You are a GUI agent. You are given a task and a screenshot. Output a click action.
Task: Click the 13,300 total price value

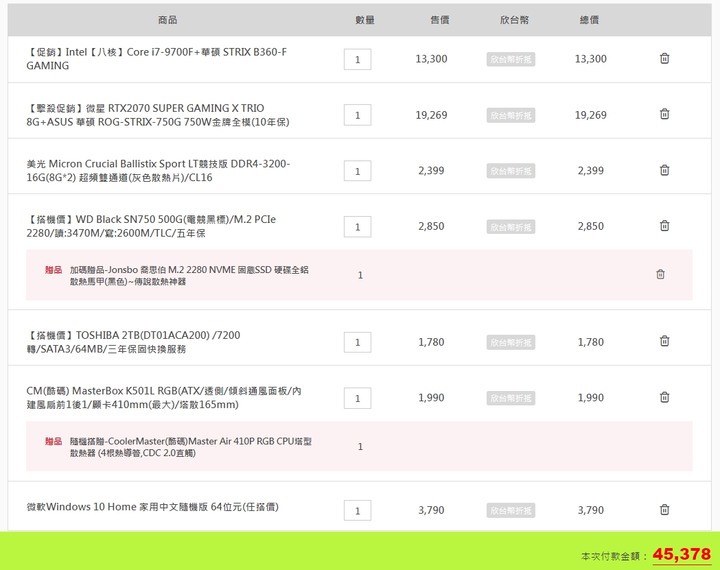591,59
